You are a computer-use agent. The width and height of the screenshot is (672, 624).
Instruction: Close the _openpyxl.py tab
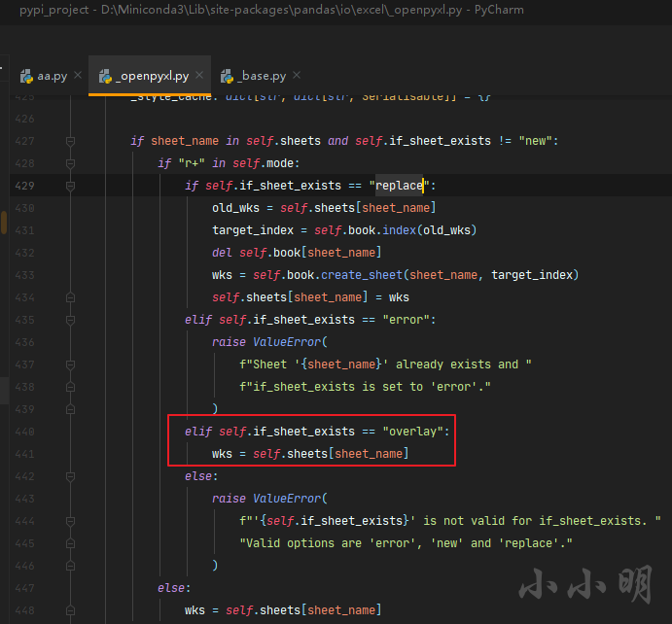pos(199,76)
